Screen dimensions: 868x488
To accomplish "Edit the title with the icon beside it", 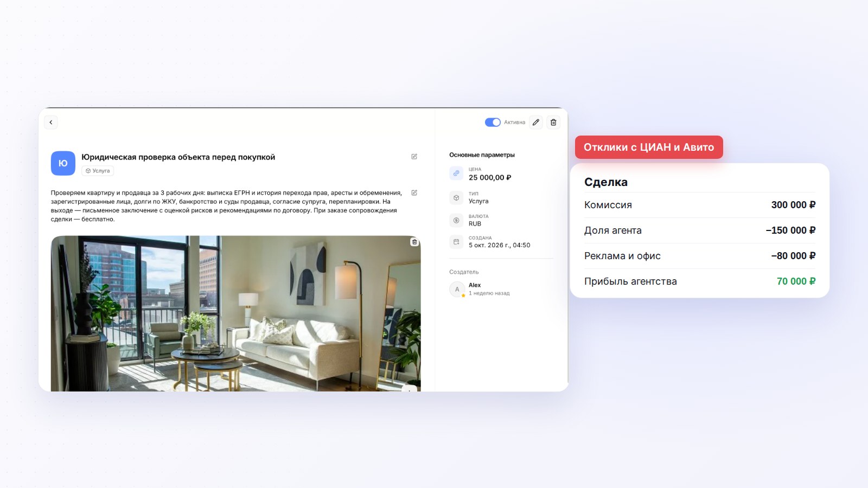I will click(x=414, y=157).
